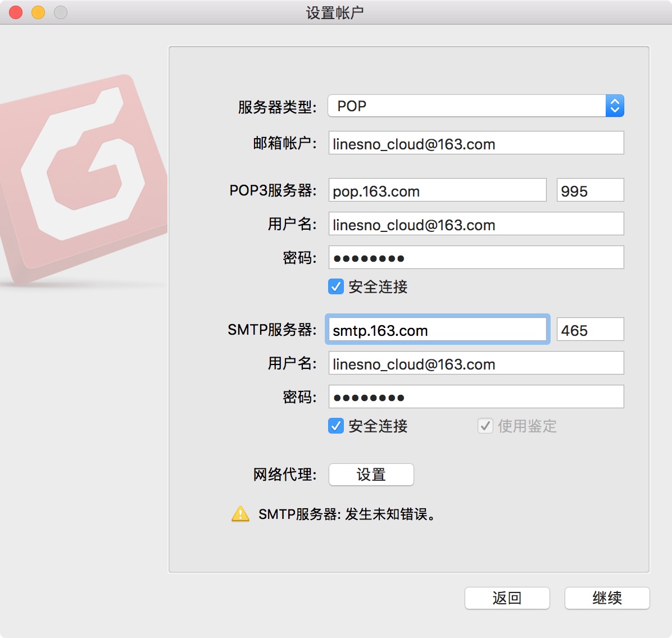Click the POP3 port 995 field
The width and height of the screenshot is (672, 638).
590,190
